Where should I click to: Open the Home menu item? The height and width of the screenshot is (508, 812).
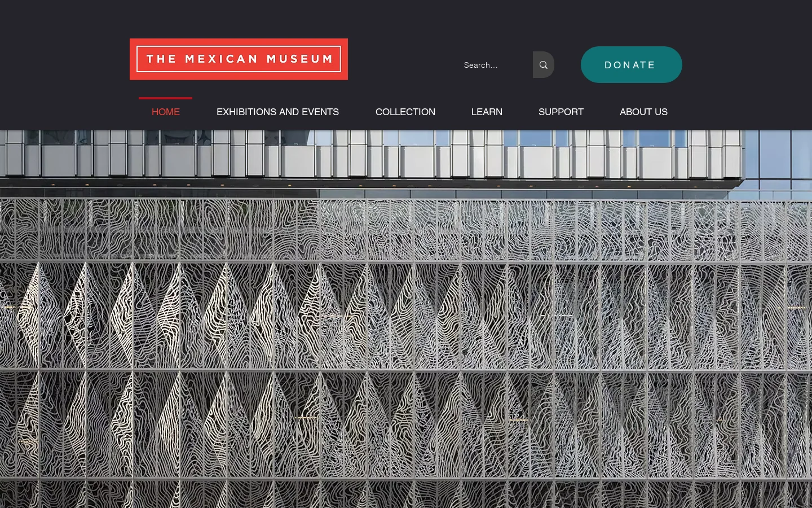pyautogui.click(x=166, y=112)
